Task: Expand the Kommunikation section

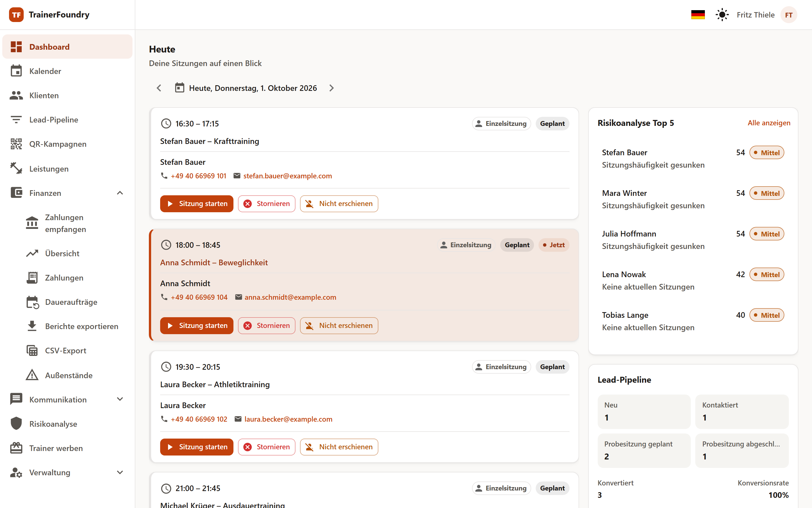Action: coord(120,399)
